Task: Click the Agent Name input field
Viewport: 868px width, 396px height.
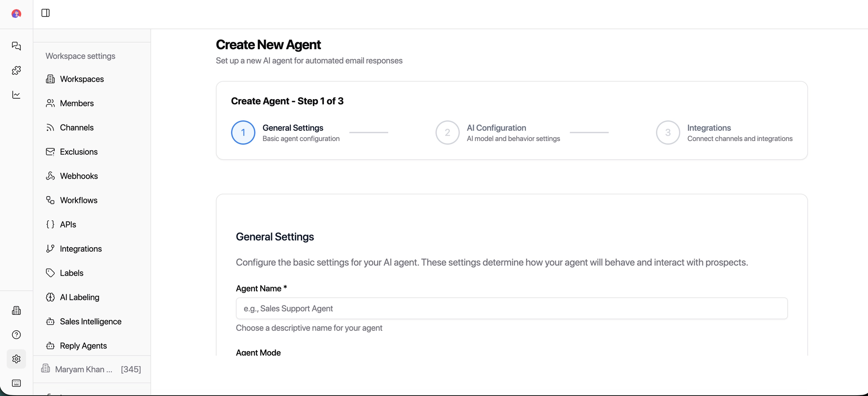Action: [x=511, y=308]
